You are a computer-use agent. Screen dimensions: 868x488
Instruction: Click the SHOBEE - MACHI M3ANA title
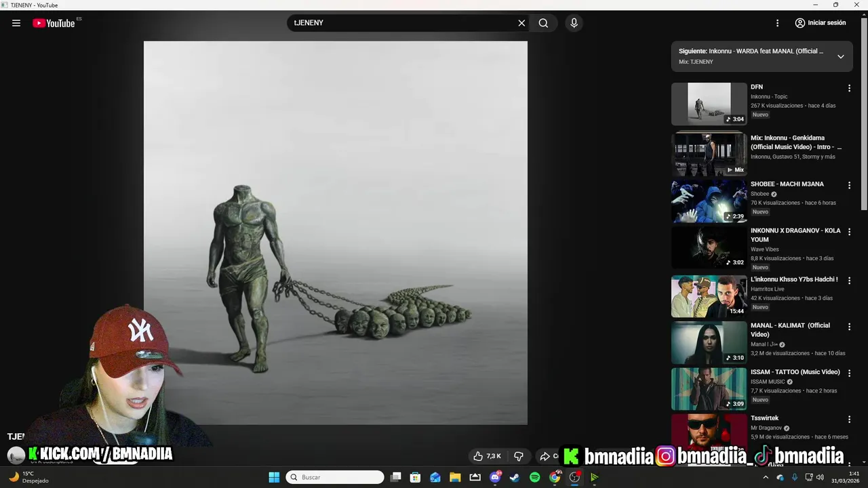(x=787, y=184)
